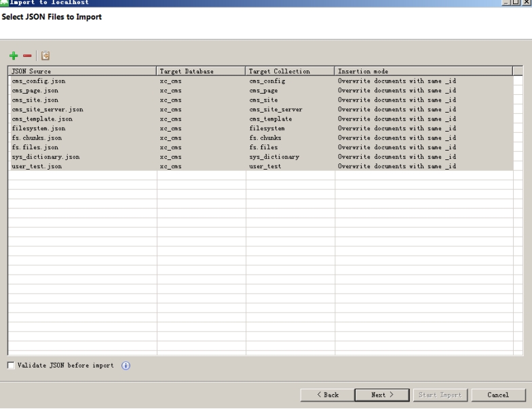Viewport: 532px width, 409px height.
Task: Open insertion mode cell for sys_dictionary.json row
Action: pyautogui.click(x=423, y=157)
